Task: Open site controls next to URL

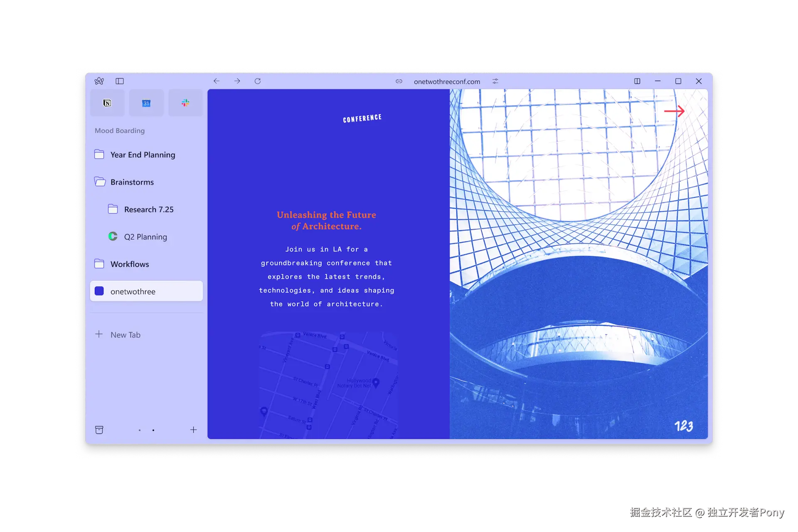Action: coord(495,81)
